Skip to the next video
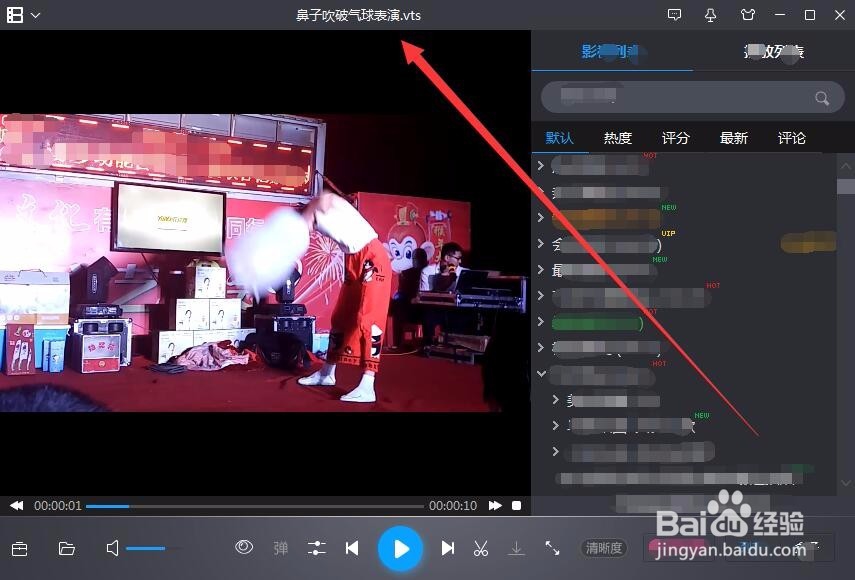The image size is (855, 580). [x=448, y=548]
